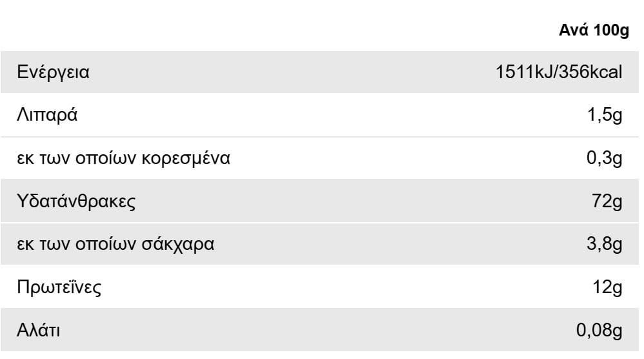The image size is (644, 359).
Task: Select the 0,08g salt value
Action: pos(599,331)
